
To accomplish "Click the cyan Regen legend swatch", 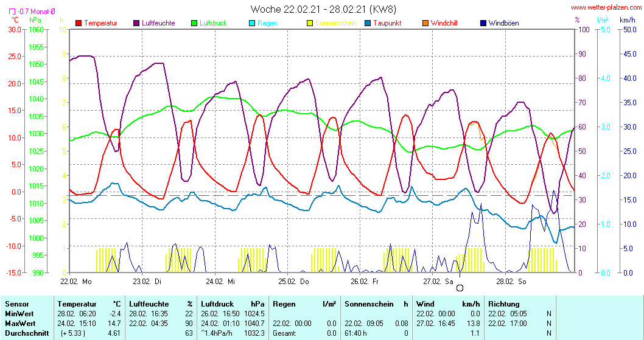I will point(252,23).
